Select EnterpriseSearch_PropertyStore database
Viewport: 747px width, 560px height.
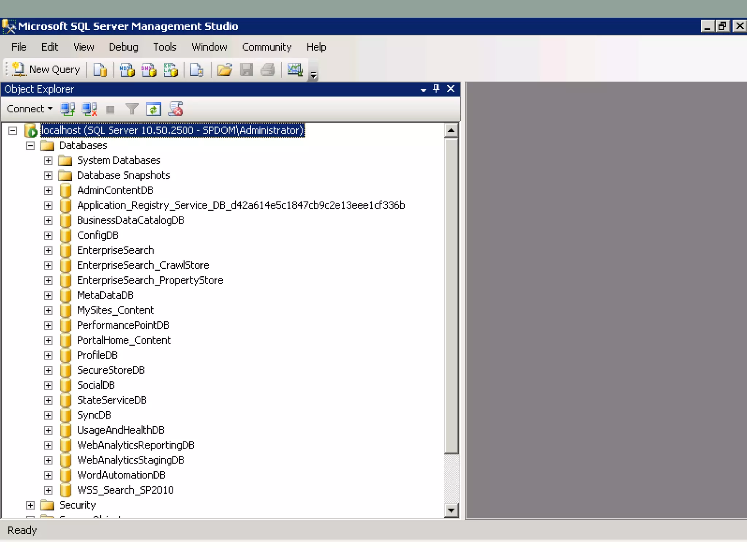[x=150, y=280]
